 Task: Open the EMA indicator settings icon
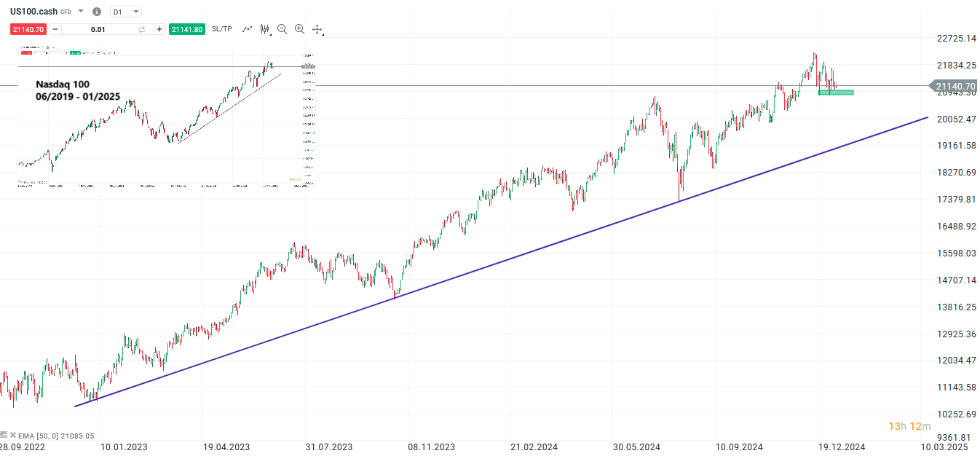4,435
